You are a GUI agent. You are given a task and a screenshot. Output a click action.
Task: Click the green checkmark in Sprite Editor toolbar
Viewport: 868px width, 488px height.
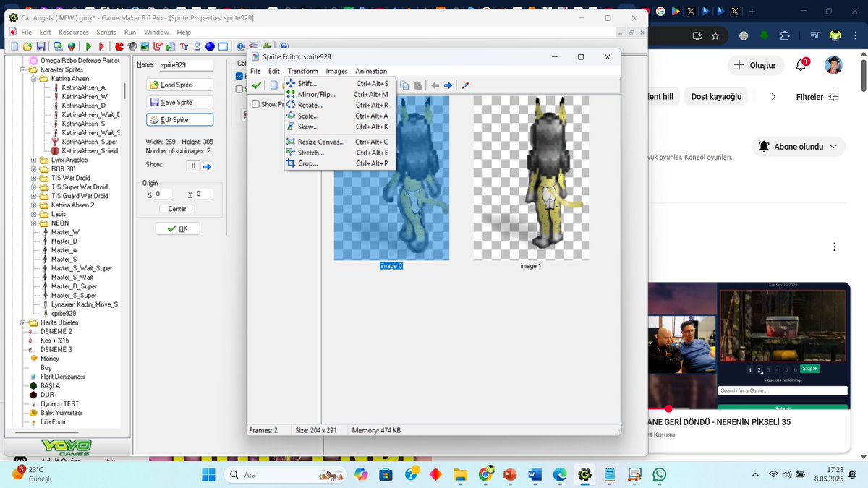pyautogui.click(x=257, y=85)
